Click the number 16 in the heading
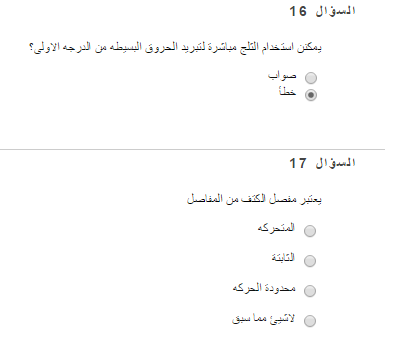399x360 pixels. [x=298, y=11]
